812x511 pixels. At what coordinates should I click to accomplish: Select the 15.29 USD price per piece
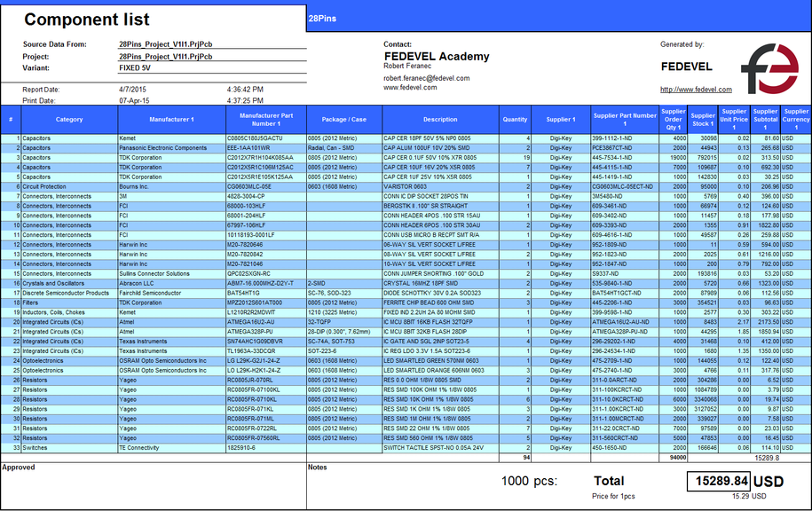click(749, 496)
